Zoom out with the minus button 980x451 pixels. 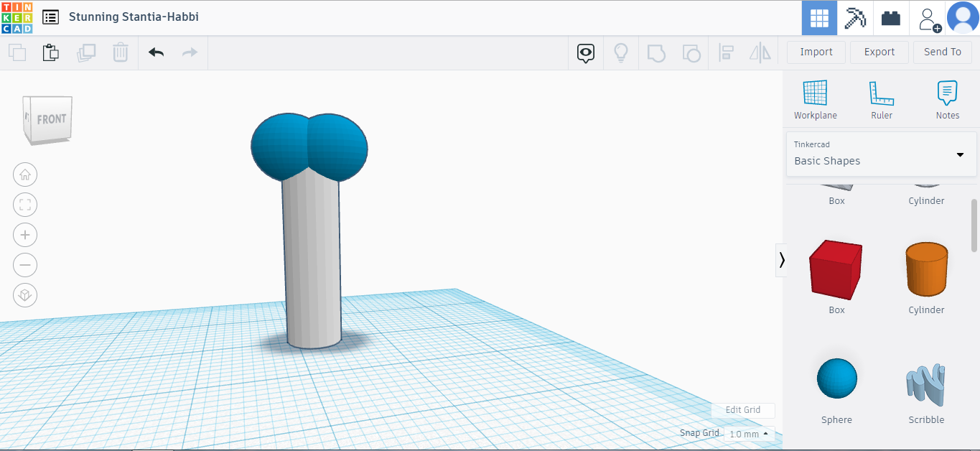(25, 265)
